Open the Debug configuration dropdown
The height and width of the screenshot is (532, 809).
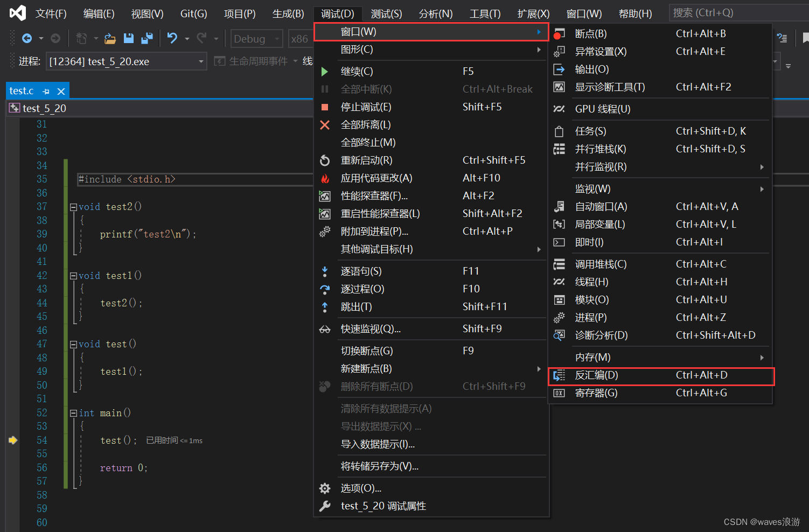(277, 39)
